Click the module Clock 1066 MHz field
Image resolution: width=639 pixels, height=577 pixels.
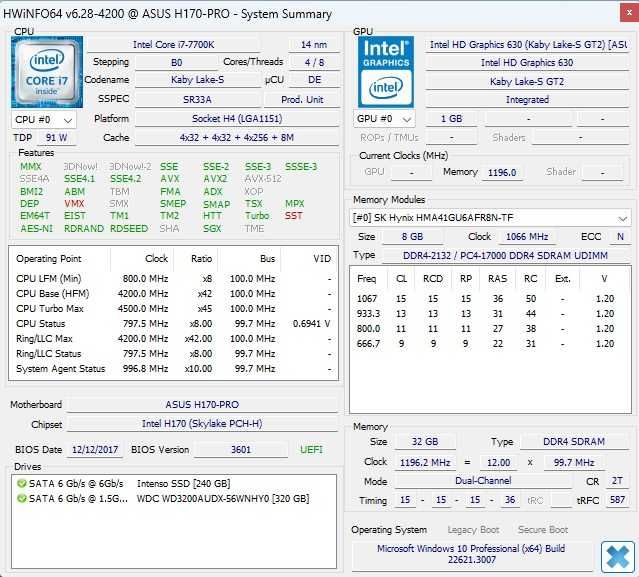pyautogui.click(x=527, y=237)
